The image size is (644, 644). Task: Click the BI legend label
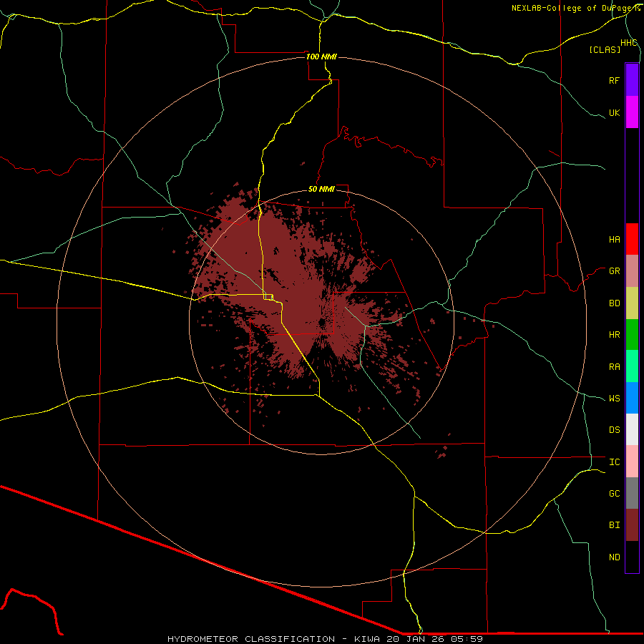614,525
